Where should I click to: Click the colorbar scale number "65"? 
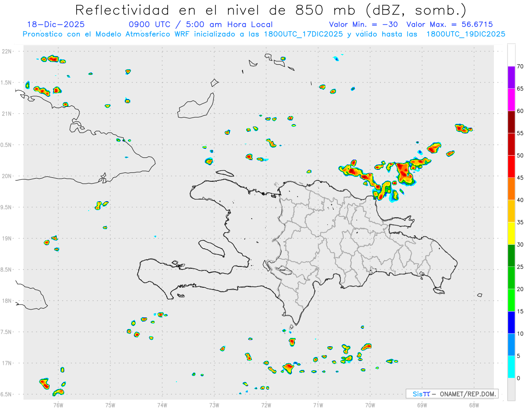tap(520, 89)
